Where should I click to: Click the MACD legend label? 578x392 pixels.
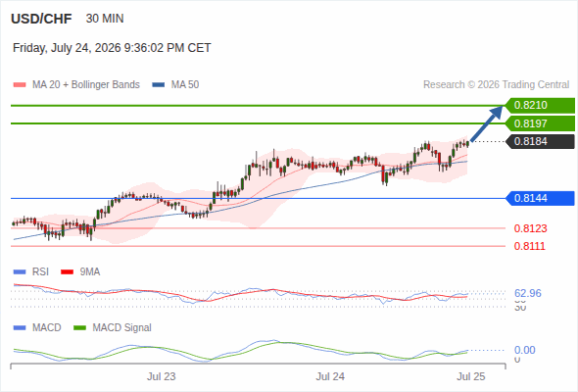point(47,328)
